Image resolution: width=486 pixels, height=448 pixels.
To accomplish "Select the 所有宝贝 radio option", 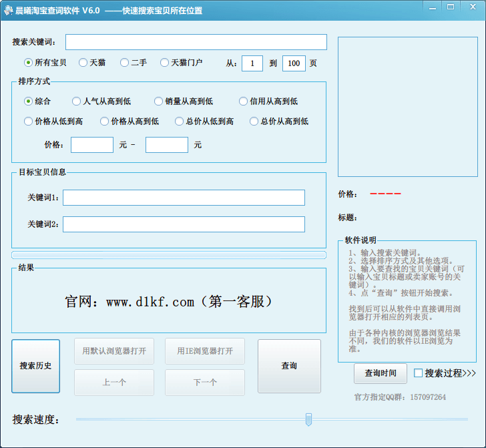I will click(x=28, y=63).
